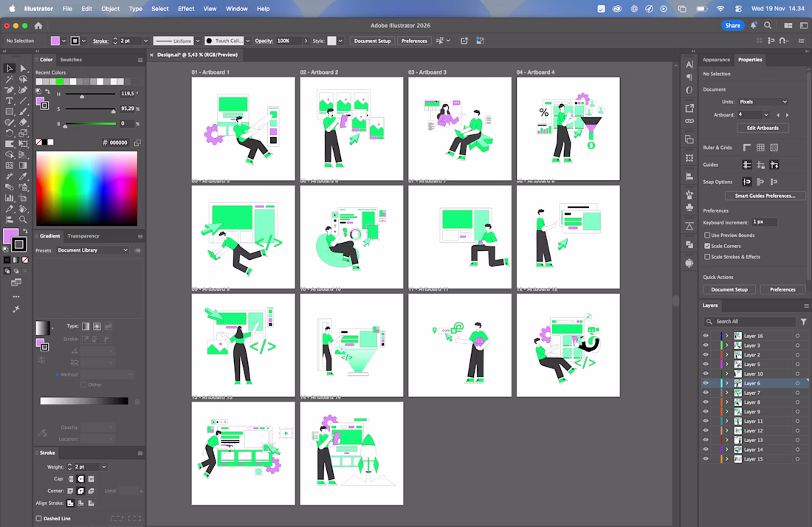Viewport: 812px width, 527px height.
Task: Select the Direct Selection tool
Action: coord(23,69)
